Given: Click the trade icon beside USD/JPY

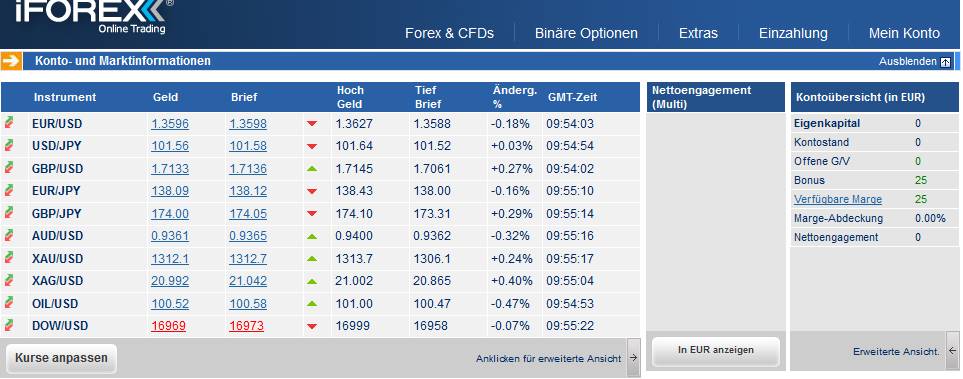Looking at the screenshot, I should [9, 146].
